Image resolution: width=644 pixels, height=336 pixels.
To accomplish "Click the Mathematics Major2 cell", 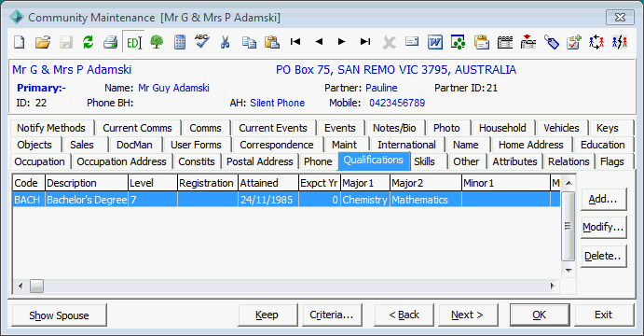I will [426, 200].
